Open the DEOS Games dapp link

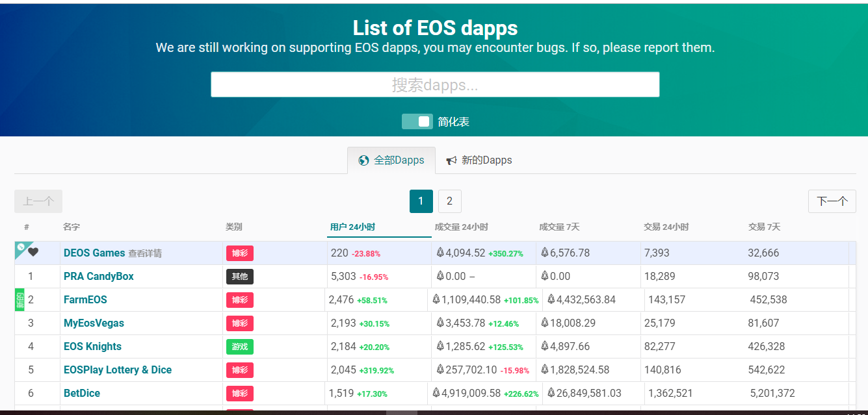[x=94, y=253]
